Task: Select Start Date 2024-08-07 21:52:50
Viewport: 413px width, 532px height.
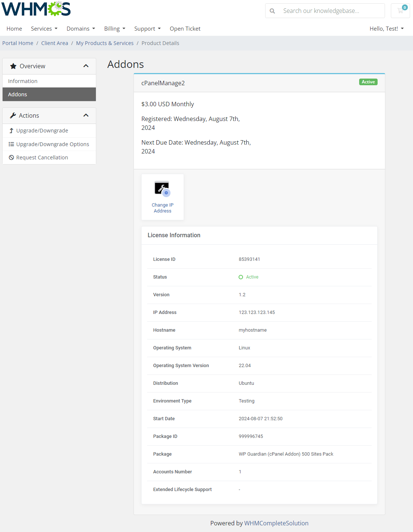Action: coord(261,419)
